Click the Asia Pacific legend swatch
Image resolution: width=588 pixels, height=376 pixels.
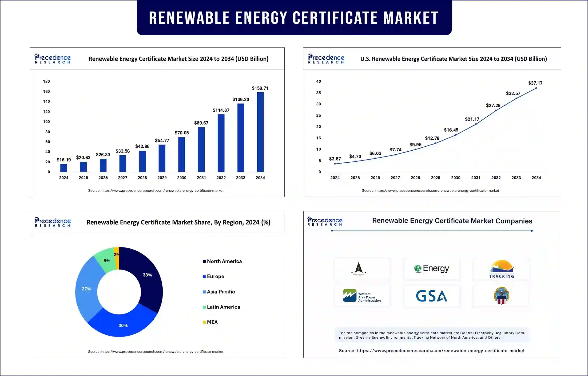tap(204, 292)
